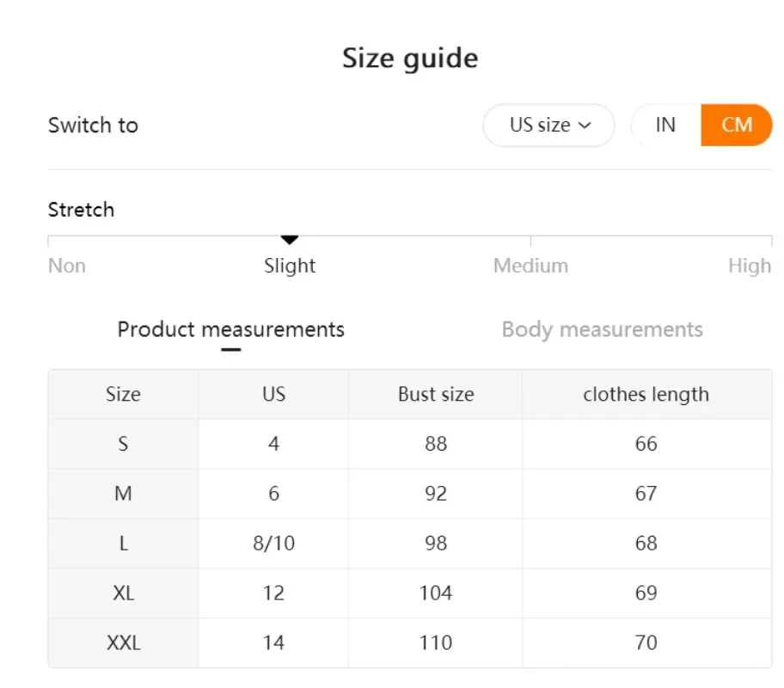Click the Size guide heading
Screen dimensions: 784x688
(410, 58)
